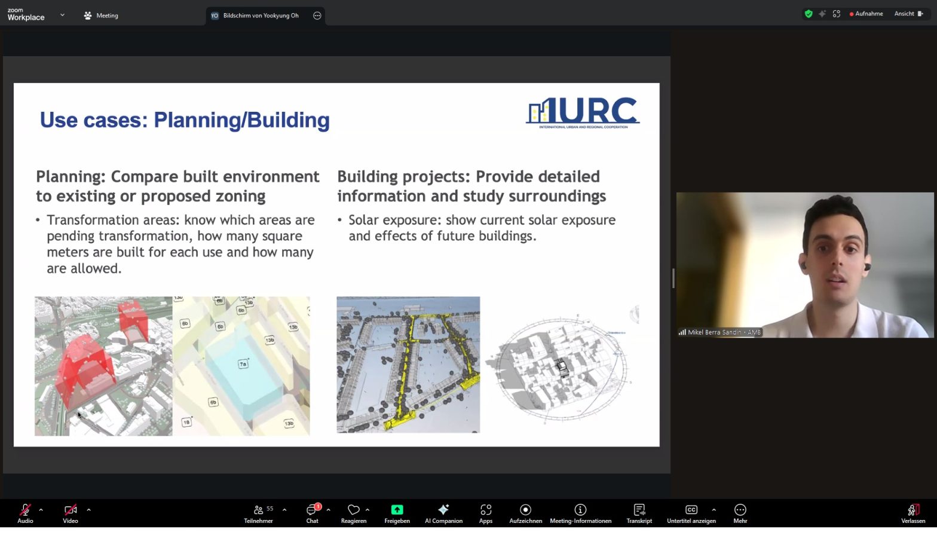
Task: Leave the meeting via Verlassen
Action: (912, 512)
